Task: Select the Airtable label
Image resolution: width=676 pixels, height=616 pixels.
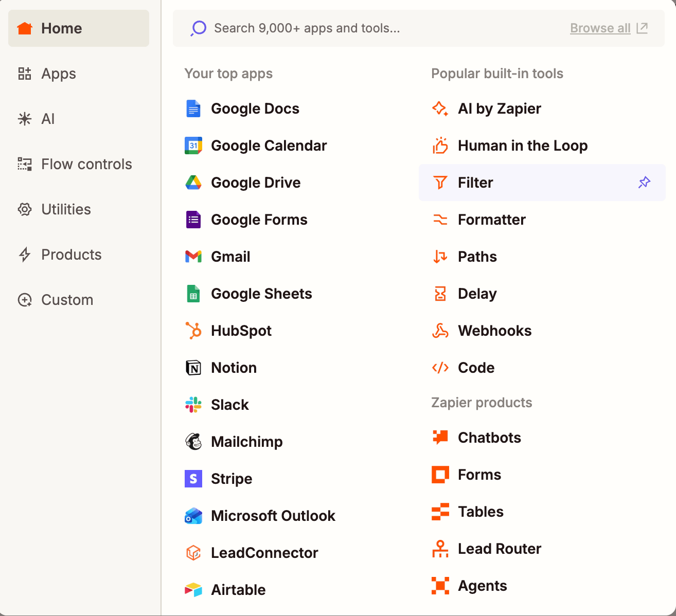Action: [238, 590]
